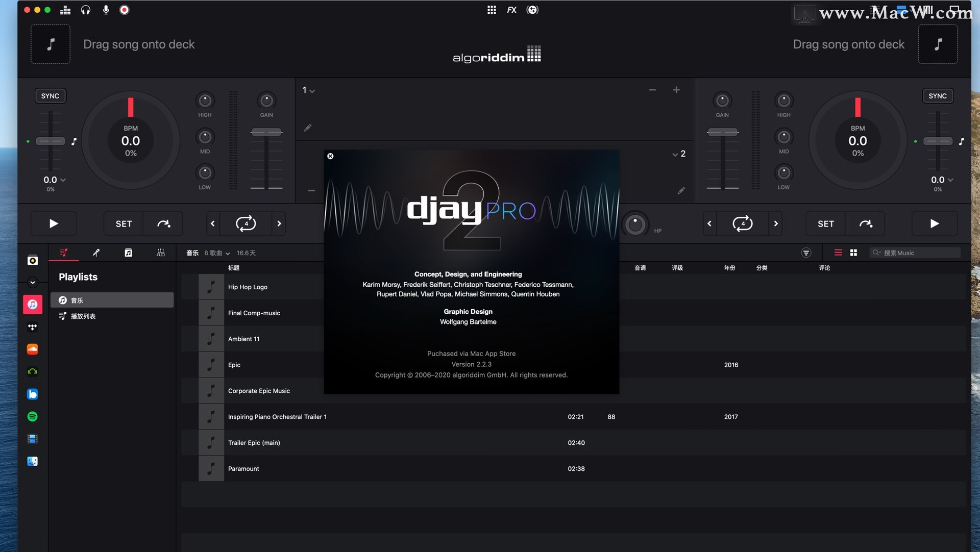Click the left deck GAIN knob
The width and height of the screenshot is (980, 552).
point(266,101)
